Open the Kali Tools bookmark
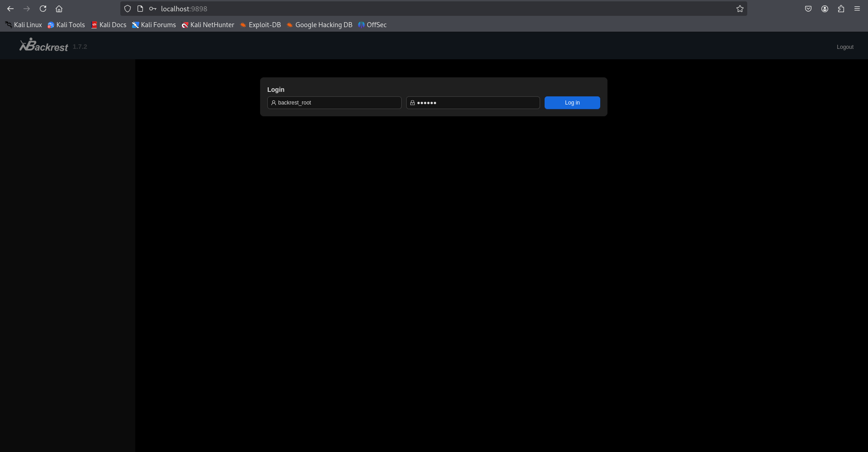 (x=66, y=25)
